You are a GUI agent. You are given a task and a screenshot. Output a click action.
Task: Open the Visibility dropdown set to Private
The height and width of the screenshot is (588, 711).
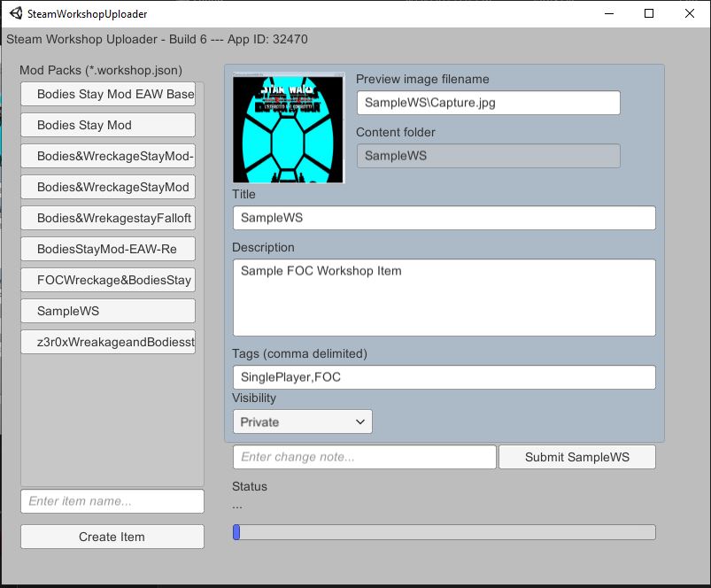pos(303,422)
